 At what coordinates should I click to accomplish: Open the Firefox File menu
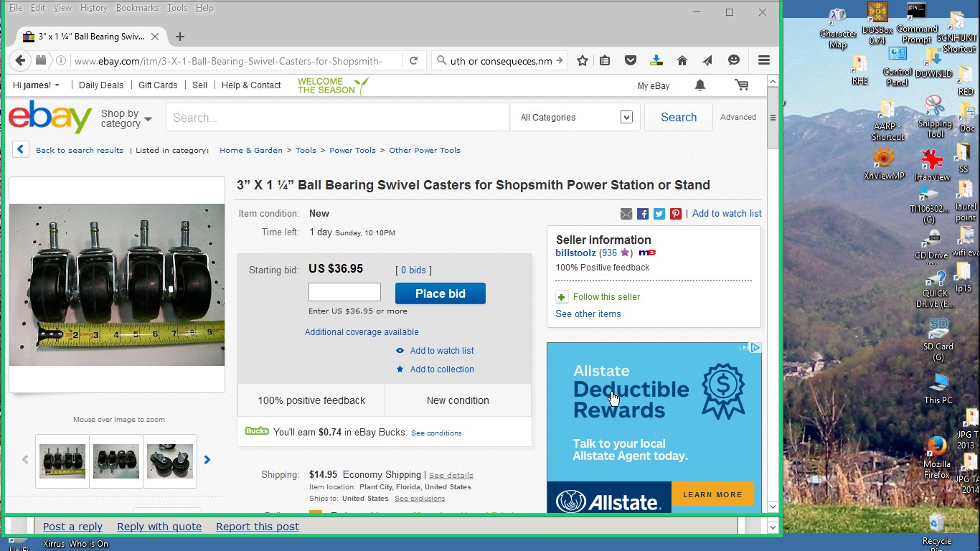click(15, 8)
